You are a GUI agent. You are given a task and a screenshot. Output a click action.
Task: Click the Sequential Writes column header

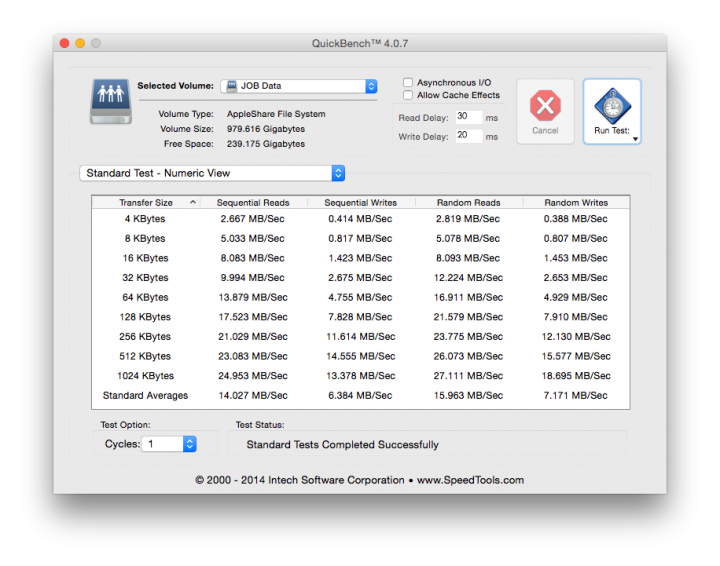click(360, 202)
